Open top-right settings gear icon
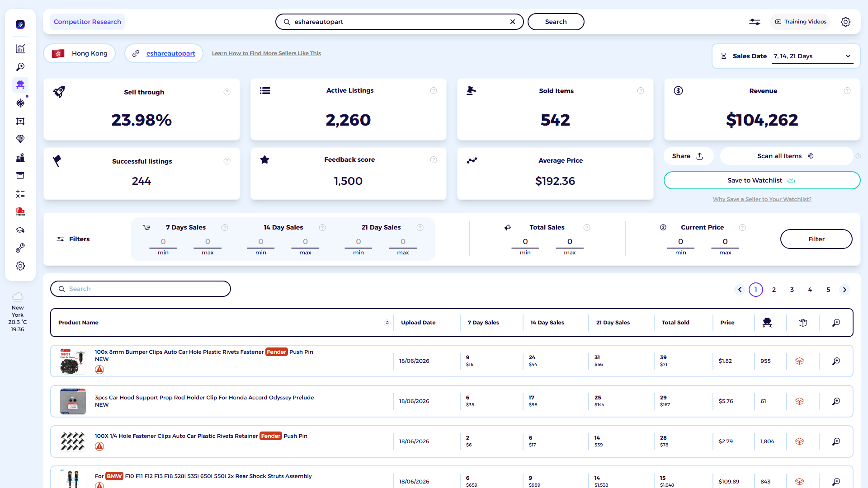The height and width of the screenshot is (488, 868). click(x=845, y=22)
